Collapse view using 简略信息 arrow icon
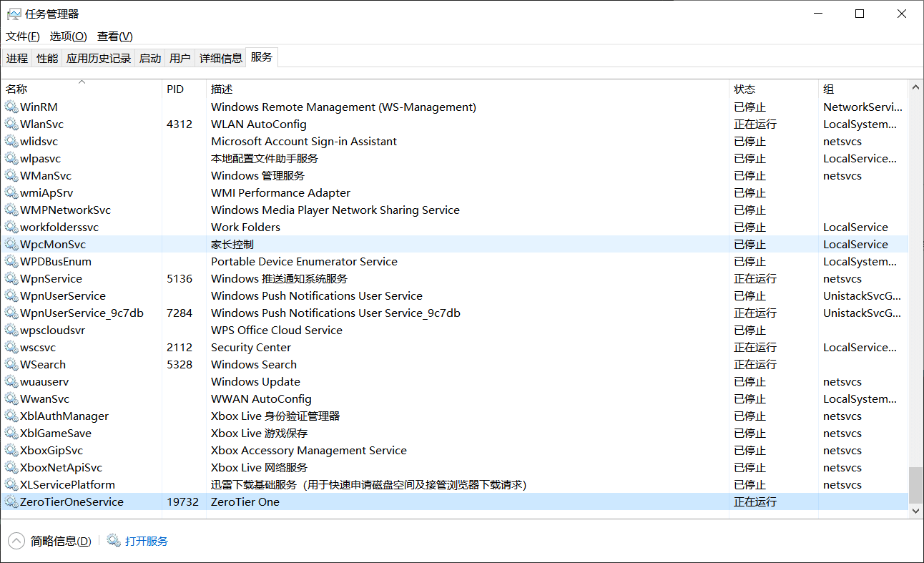 pos(16,541)
